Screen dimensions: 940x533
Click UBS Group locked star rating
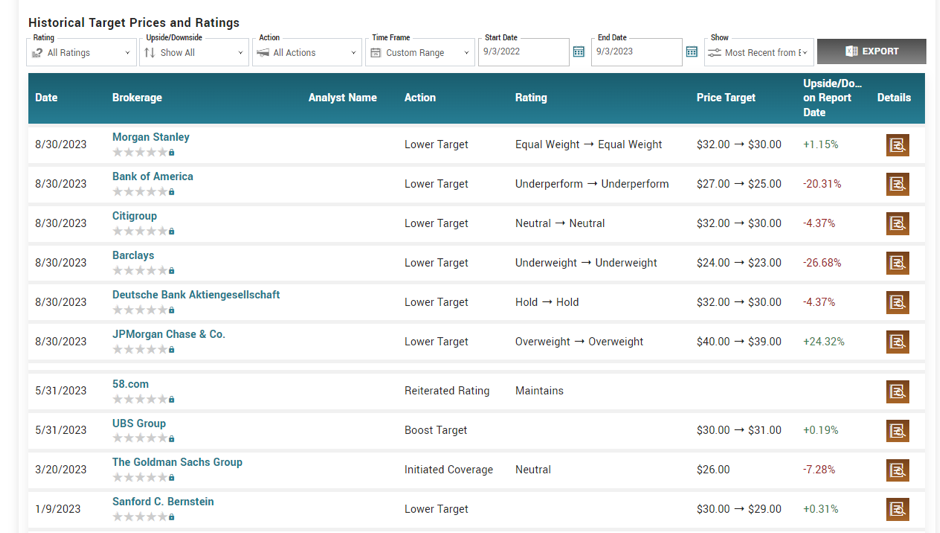coord(143,439)
